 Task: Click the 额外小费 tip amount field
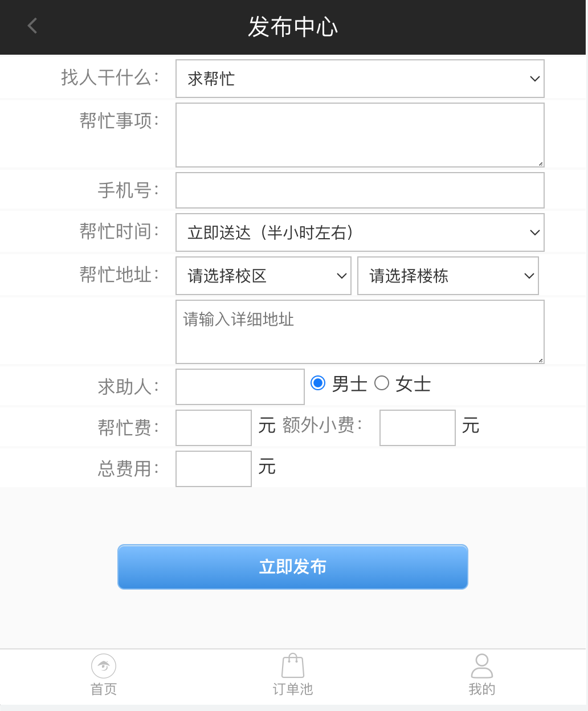[x=418, y=428]
